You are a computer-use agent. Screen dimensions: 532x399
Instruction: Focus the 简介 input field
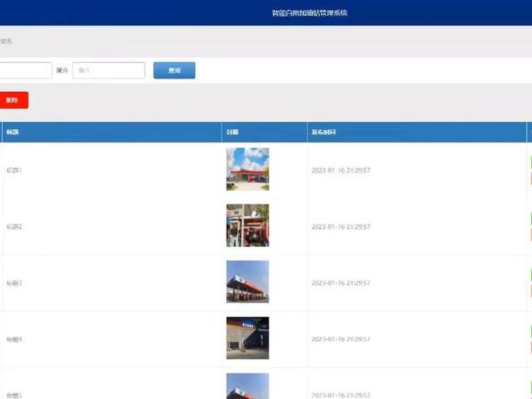pyautogui.click(x=108, y=70)
